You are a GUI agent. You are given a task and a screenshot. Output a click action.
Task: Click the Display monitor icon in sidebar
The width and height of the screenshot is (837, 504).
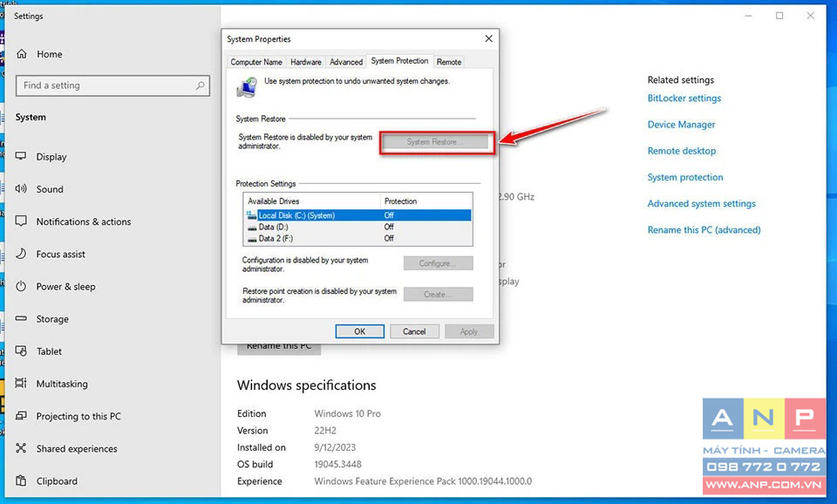tap(21, 156)
